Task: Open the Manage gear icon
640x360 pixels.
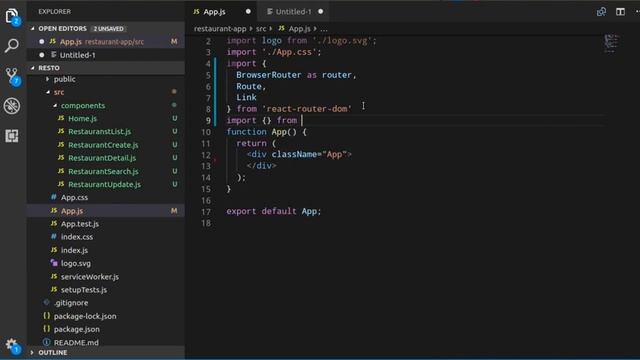Action: pos(12,345)
